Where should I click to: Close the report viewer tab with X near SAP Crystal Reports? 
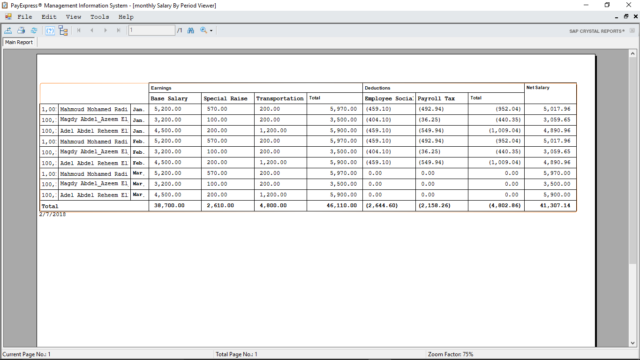632,31
